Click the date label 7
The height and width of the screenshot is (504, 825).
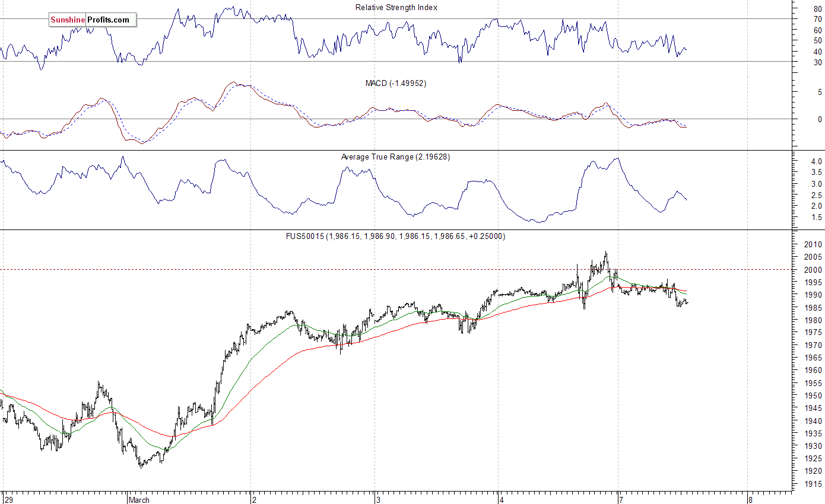click(x=621, y=500)
